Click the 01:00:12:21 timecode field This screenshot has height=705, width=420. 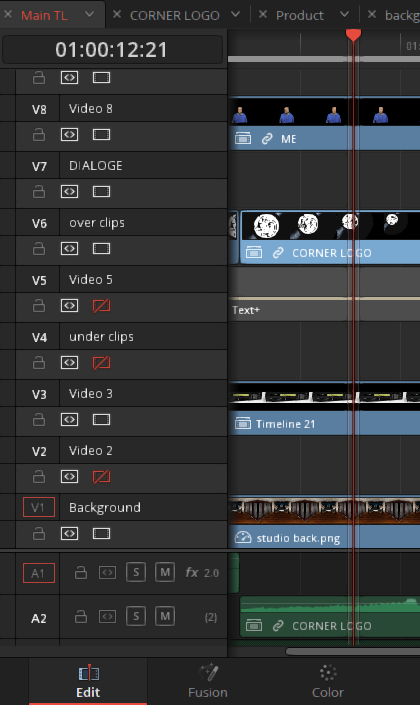112,49
